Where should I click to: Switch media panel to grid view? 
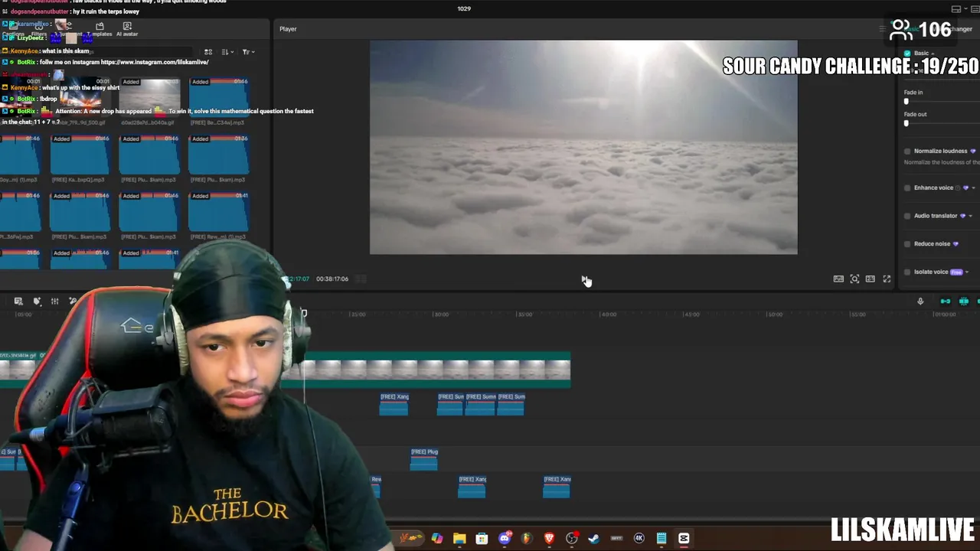coord(208,52)
